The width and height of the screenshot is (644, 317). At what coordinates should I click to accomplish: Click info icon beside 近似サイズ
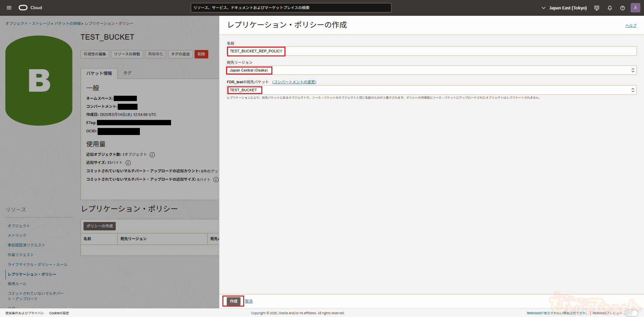tap(128, 163)
